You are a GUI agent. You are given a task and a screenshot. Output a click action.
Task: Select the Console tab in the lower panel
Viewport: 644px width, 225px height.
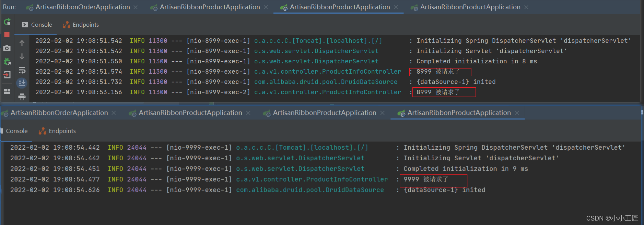coord(16,131)
